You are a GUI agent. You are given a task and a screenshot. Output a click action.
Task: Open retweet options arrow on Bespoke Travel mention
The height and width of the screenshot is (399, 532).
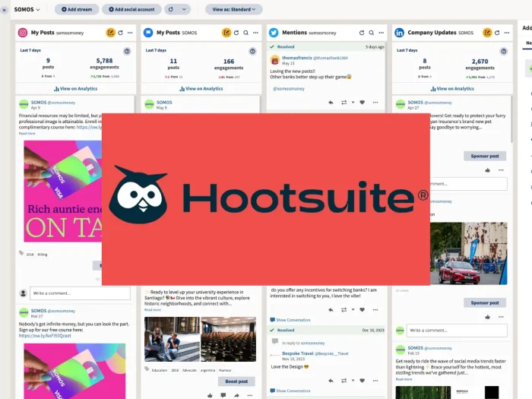(353, 381)
